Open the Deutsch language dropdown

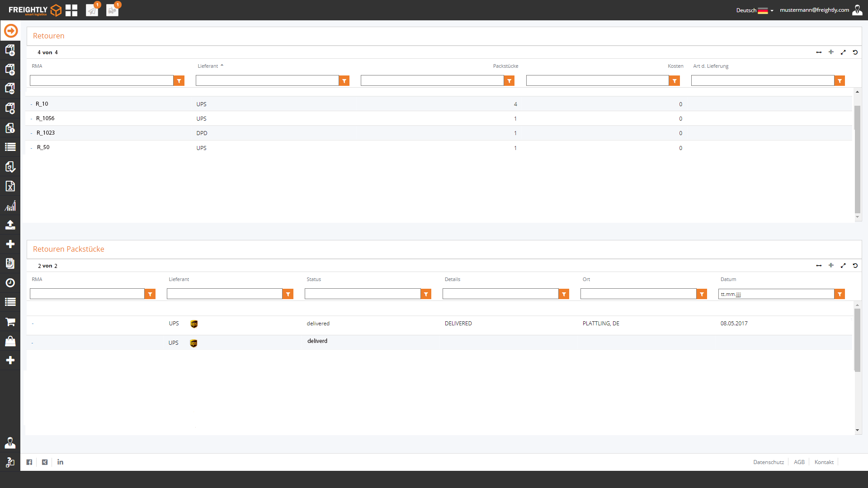click(755, 10)
